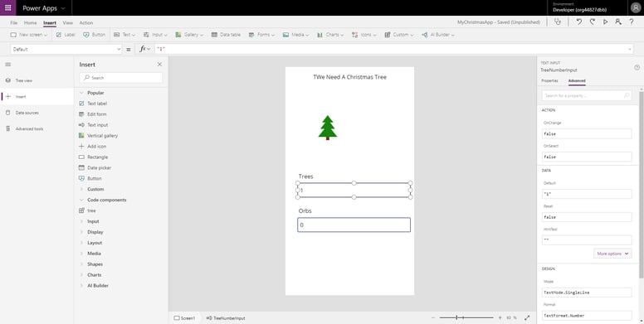Insert a Button from ribbon
The image size is (644, 324).
point(95,35)
